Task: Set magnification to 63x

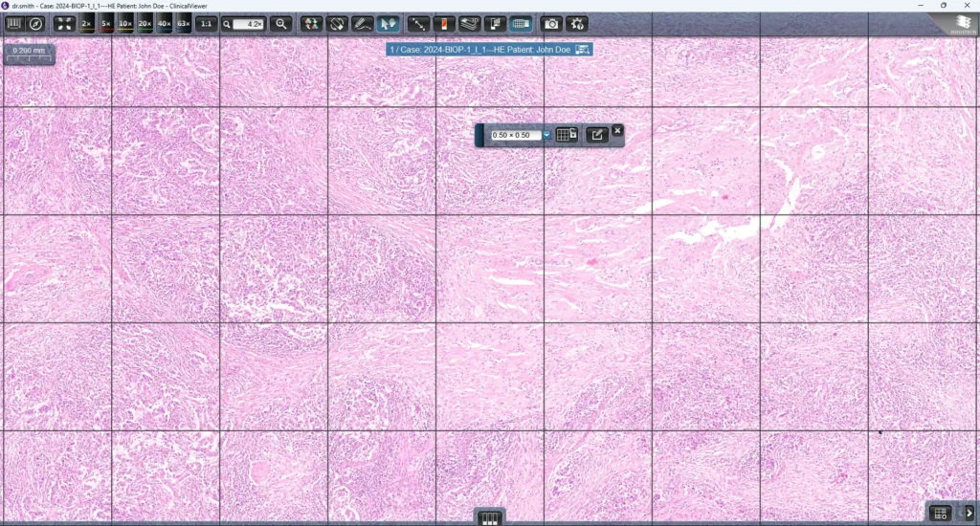Action: tap(183, 24)
